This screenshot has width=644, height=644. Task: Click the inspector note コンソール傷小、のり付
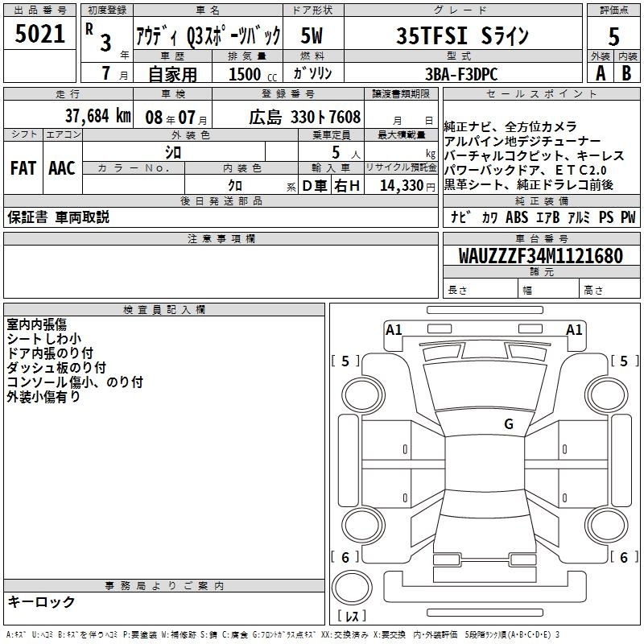[x=75, y=382]
